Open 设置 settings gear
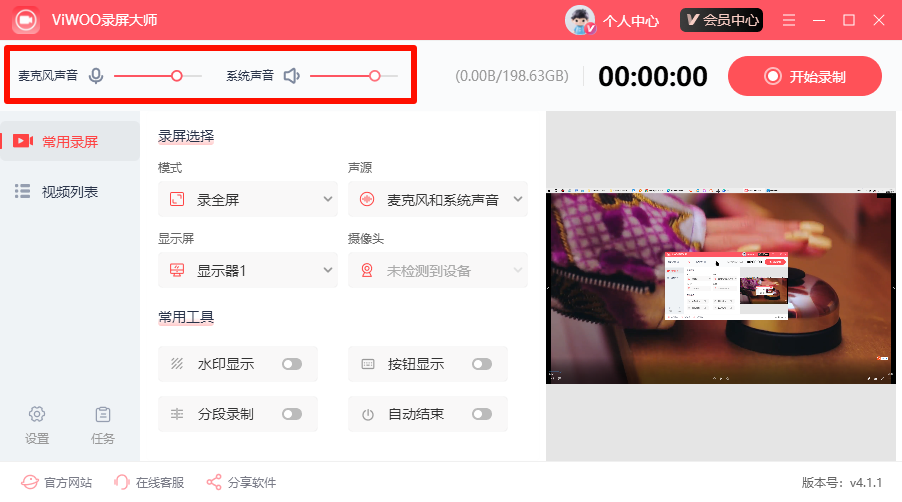The image size is (902, 502). click(x=37, y=426)
